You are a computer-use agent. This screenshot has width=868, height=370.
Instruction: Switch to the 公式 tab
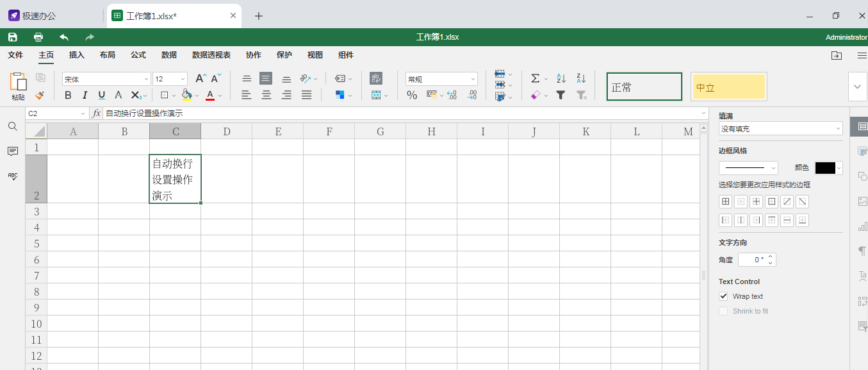coord(138,55)
